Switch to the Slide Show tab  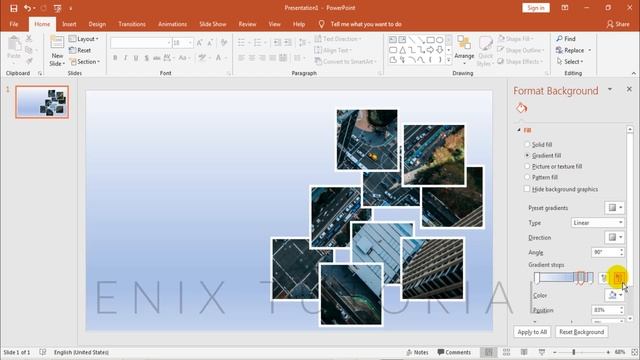(x=213, y=24)
